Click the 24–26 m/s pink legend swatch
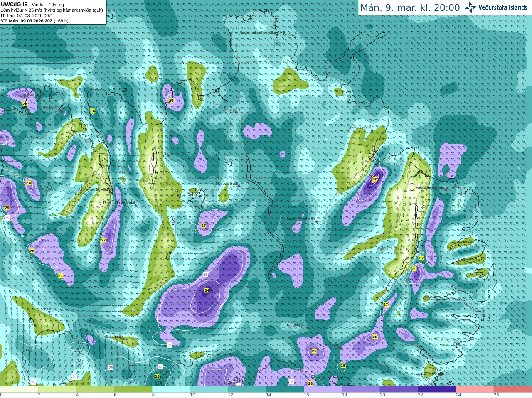Screen dimensions: 532x398 [475, 389]
